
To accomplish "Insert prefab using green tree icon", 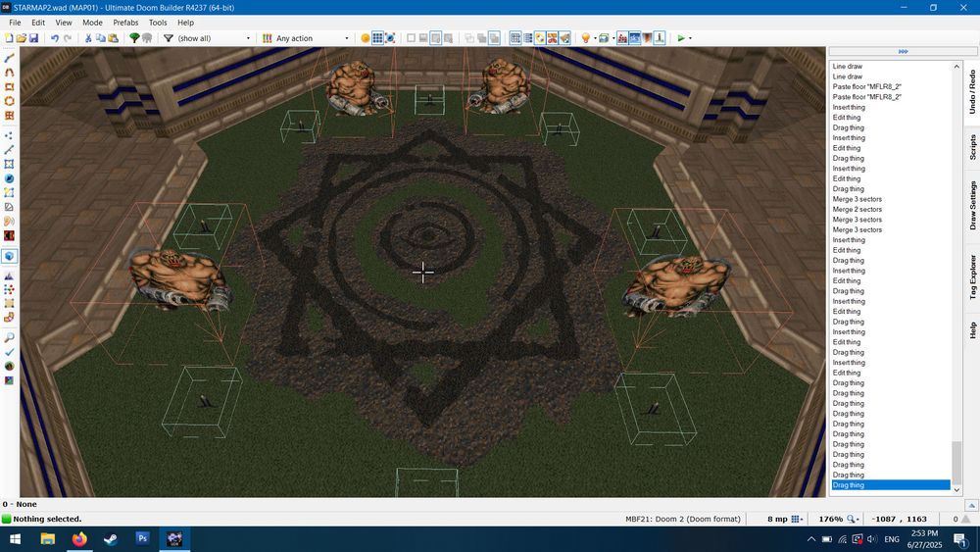I will pos(134,38).
